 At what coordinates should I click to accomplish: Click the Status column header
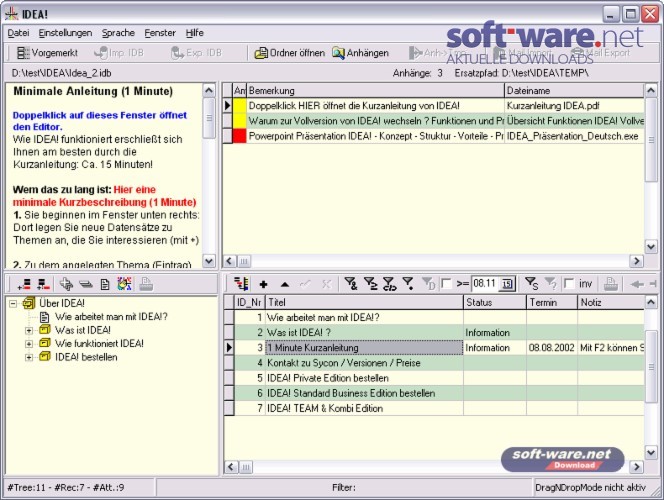point(495,302)
